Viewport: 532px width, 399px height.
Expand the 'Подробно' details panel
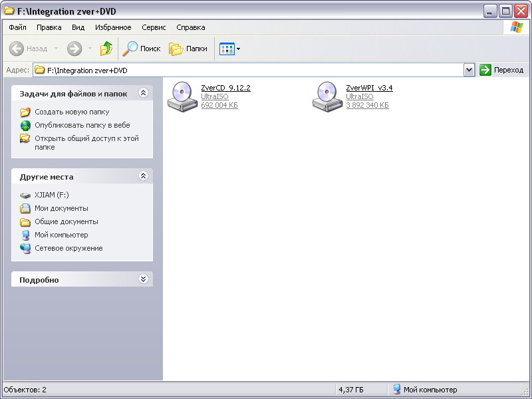pos(143,279)
